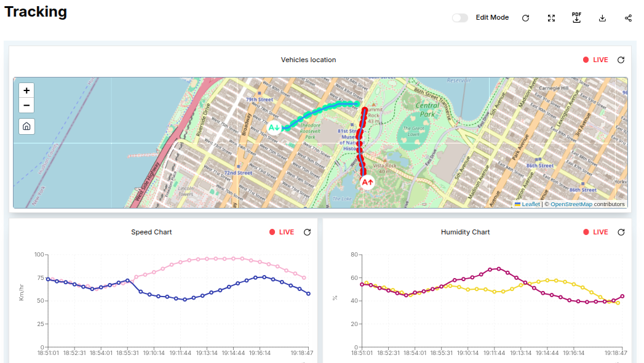
Task: Zoom out on the map
Action: pyautogui.click(x=26, y=105)
